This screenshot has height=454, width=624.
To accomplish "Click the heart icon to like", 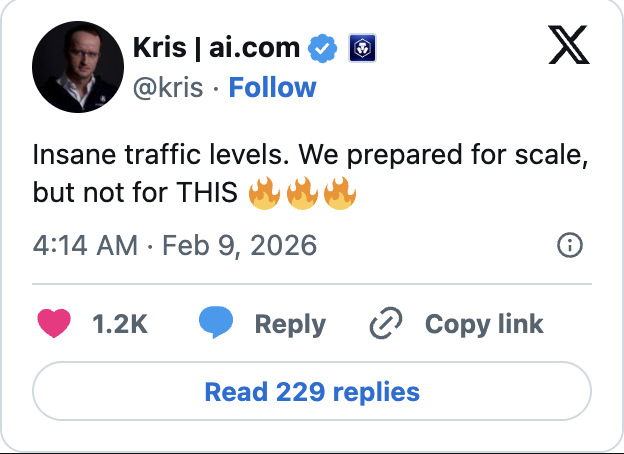I will click(54, 323).
